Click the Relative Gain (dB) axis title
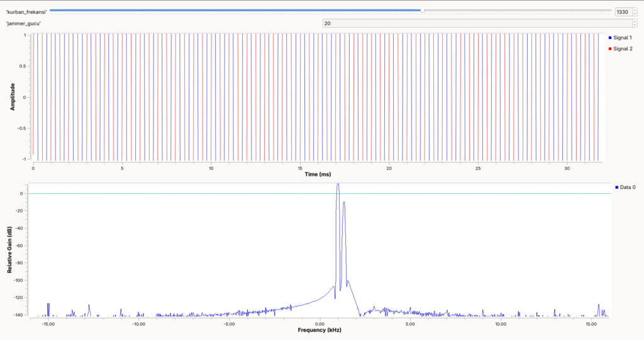The image size is (644, 340). click(9, 250)
